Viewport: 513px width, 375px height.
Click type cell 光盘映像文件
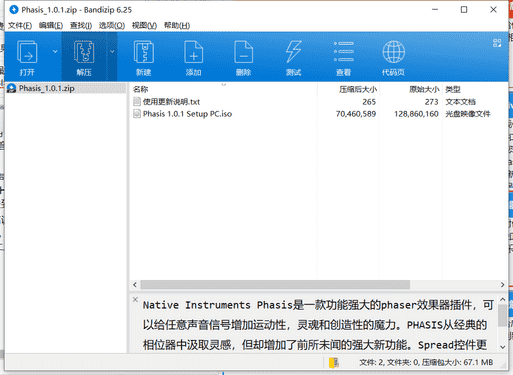(468, 114)
